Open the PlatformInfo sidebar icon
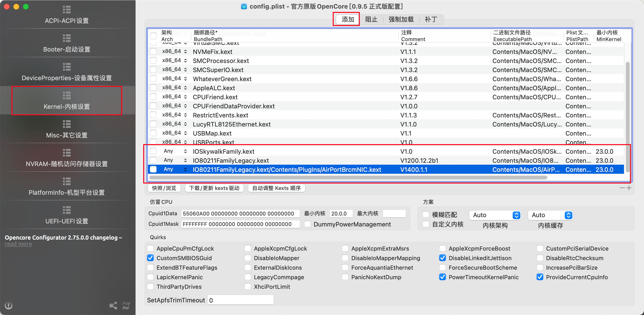This screenshot has height=315, width=644. 67,182
